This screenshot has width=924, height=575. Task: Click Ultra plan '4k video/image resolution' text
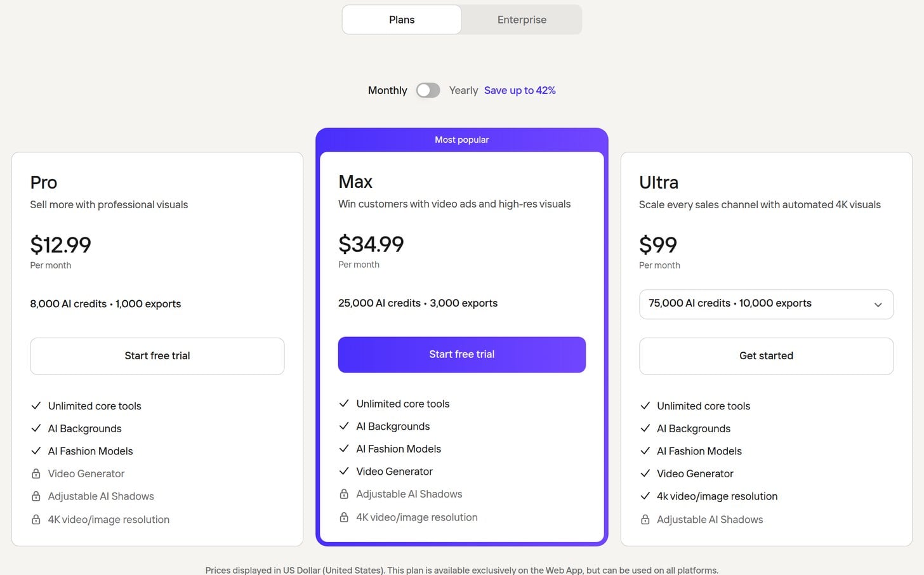[x=717, y=496]
